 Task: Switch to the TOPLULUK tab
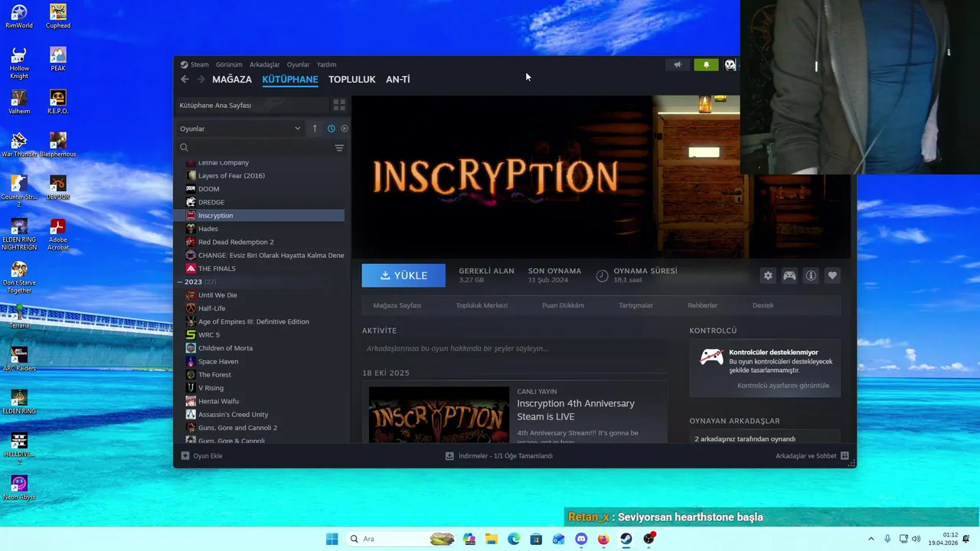coord(352,80)
